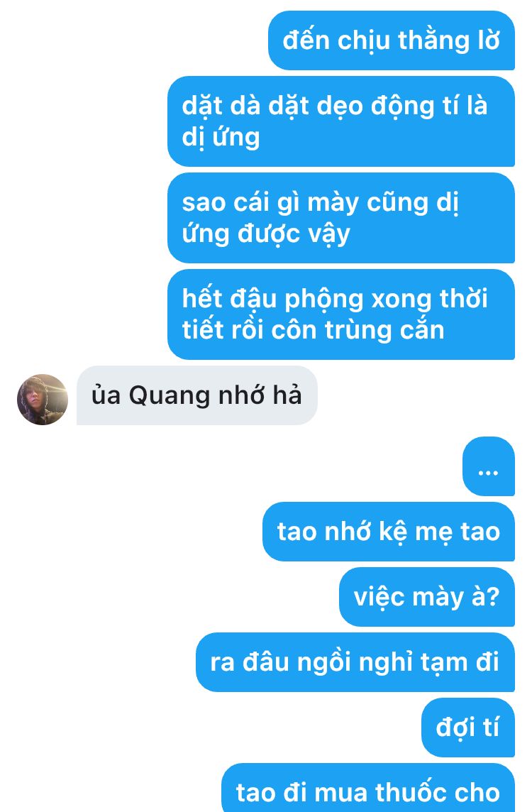Select the 'tao nhớ kệ mẹ tao' message
532x812 pixels.
389,532
